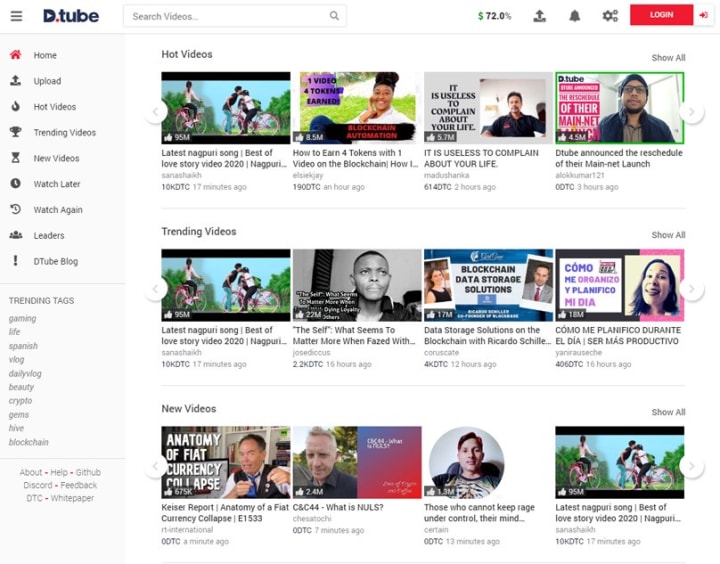
Task: Click uploader name josediccus
Action: click(311, 352)
